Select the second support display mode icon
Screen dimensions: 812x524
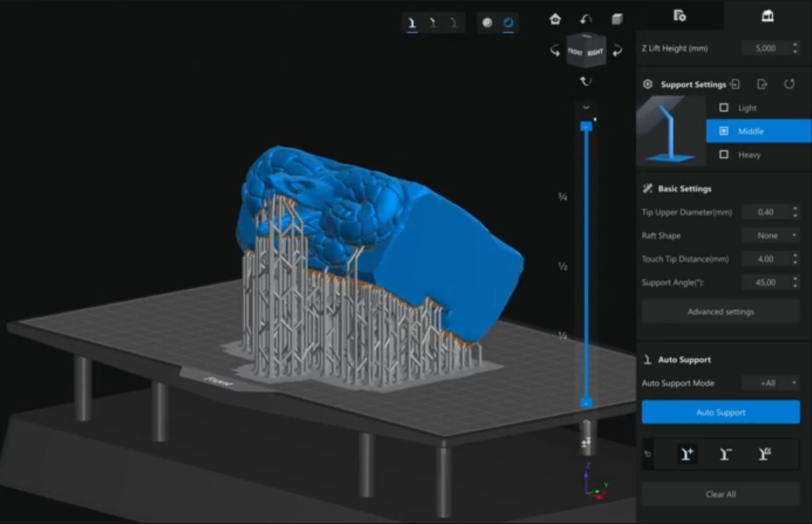coord(433,23)
